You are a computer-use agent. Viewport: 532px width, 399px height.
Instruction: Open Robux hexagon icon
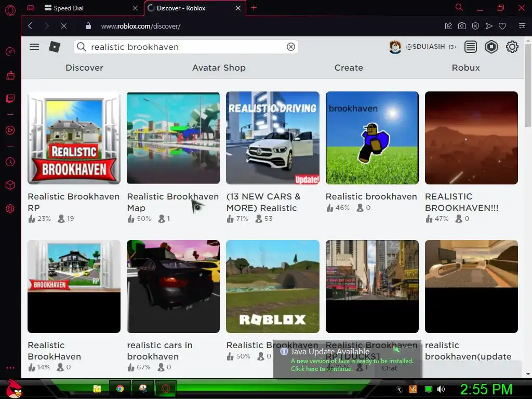(491, 47)
